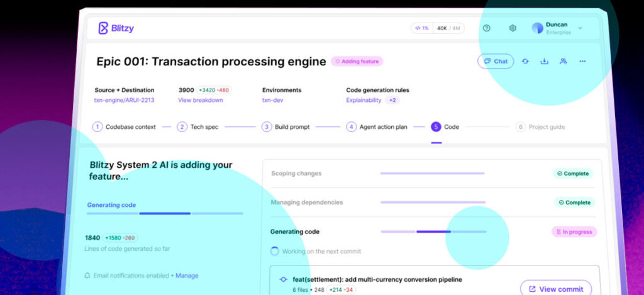Click the +1580 -260 lines badge
Image resolution: width=644 pixels, height=295 pixels.
[x=120, y=238]
